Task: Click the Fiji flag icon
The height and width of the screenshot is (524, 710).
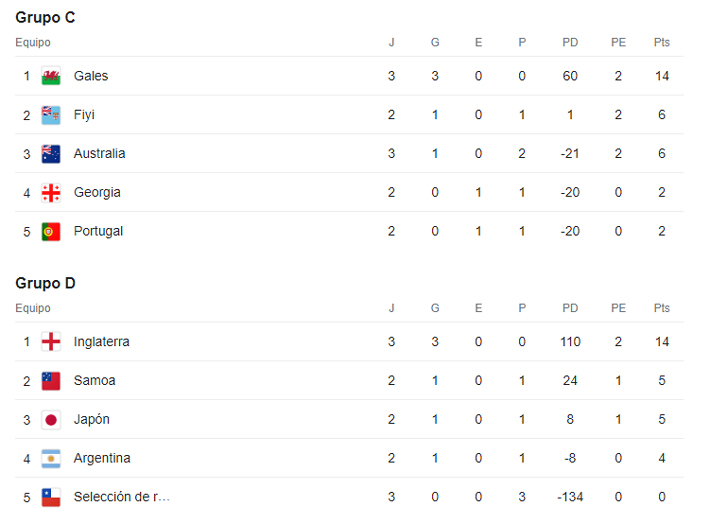Action: click(x=51, y=115)
